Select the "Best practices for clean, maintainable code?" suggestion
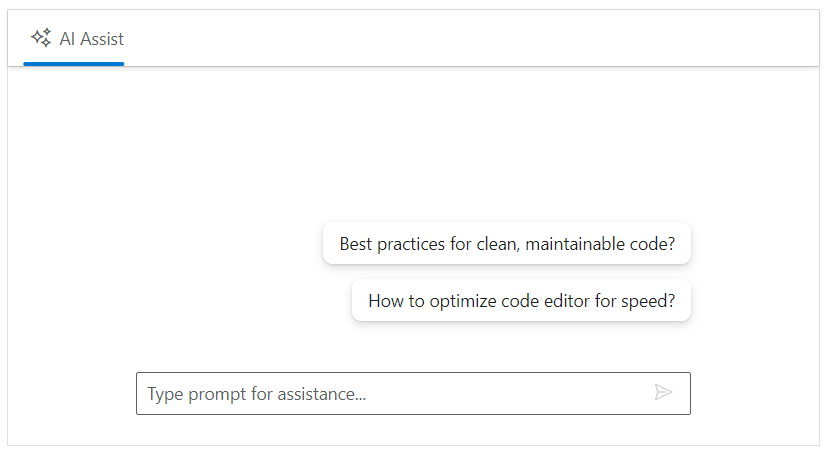826x451 pixels. click(x=507, y=243)
